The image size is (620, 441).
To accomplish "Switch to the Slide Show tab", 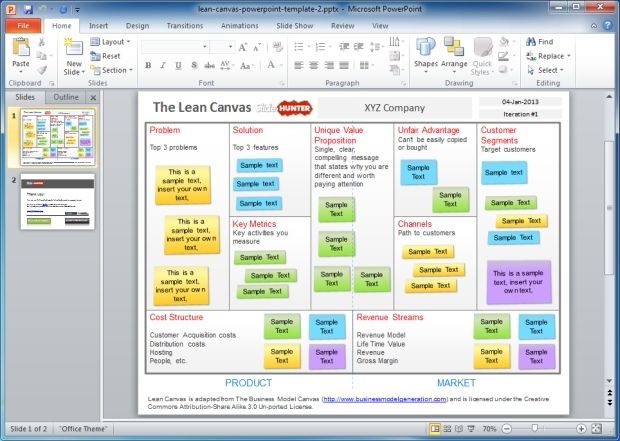I will 295,26.
